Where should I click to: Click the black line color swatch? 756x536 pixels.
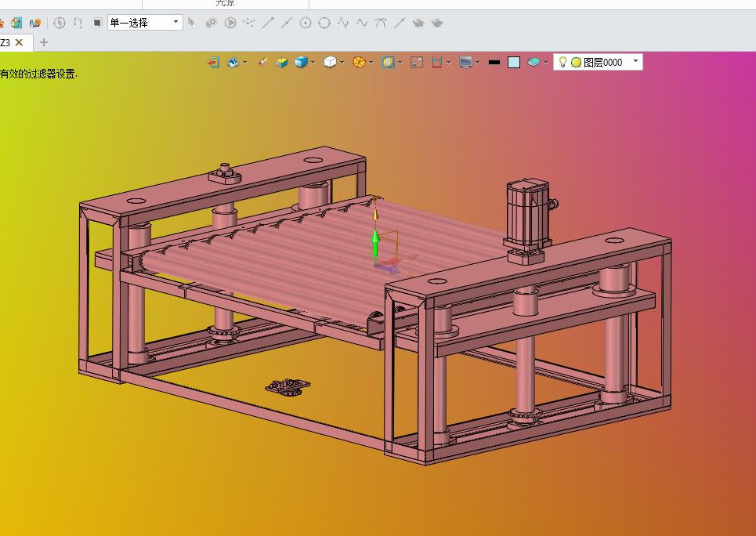point(494,62)
